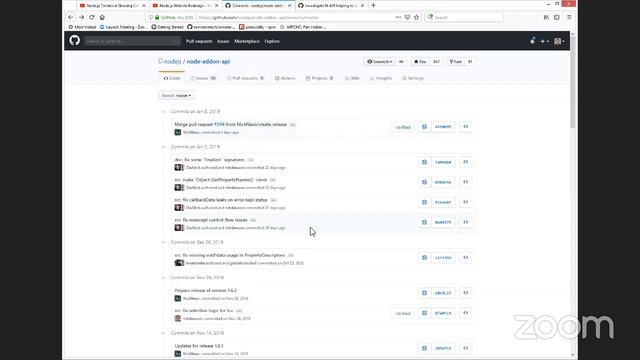The image size is (640, 360).
Task: Expand the Merge pull request commit description ellipsis
Action: tap(293, 124)
